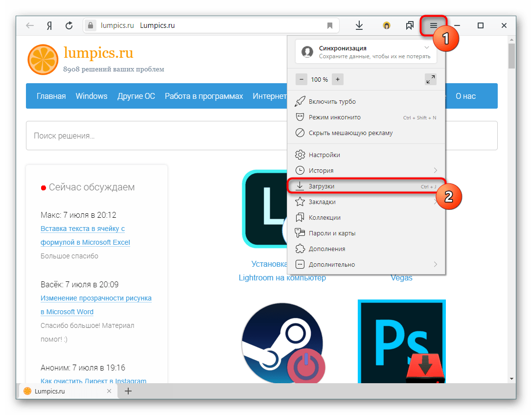Open incognito mode menu entry
This screenshot has height=415, width=532.
(335, 117)
